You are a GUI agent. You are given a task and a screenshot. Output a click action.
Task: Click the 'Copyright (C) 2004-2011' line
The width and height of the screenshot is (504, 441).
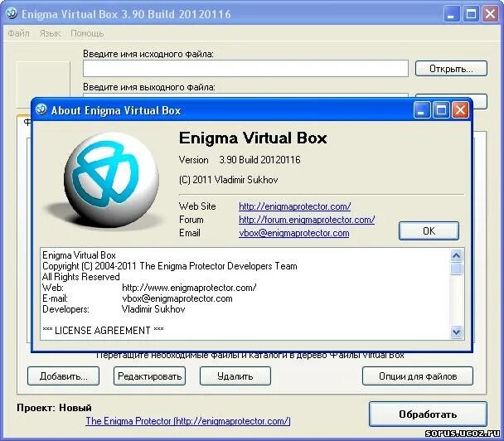[x=170, y=266]
